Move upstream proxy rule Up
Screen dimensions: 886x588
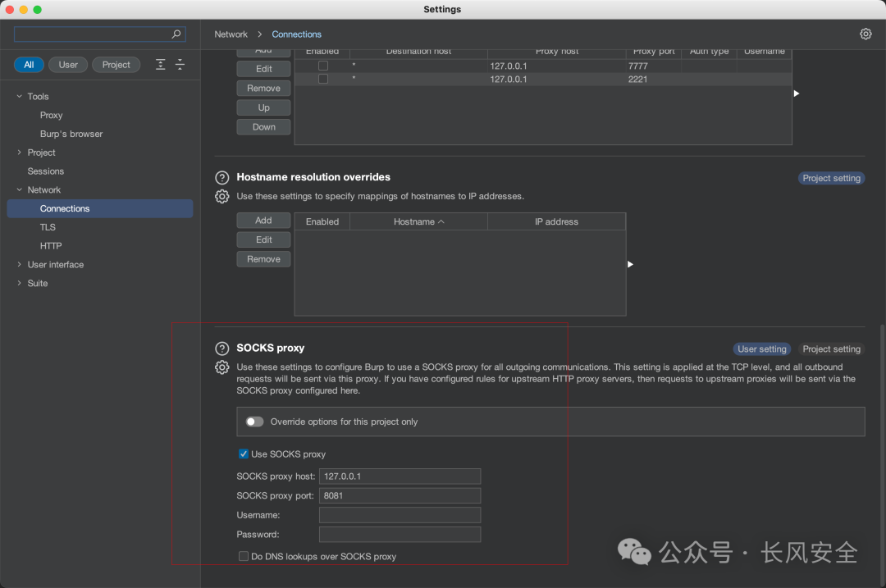(x=264, y=107)
